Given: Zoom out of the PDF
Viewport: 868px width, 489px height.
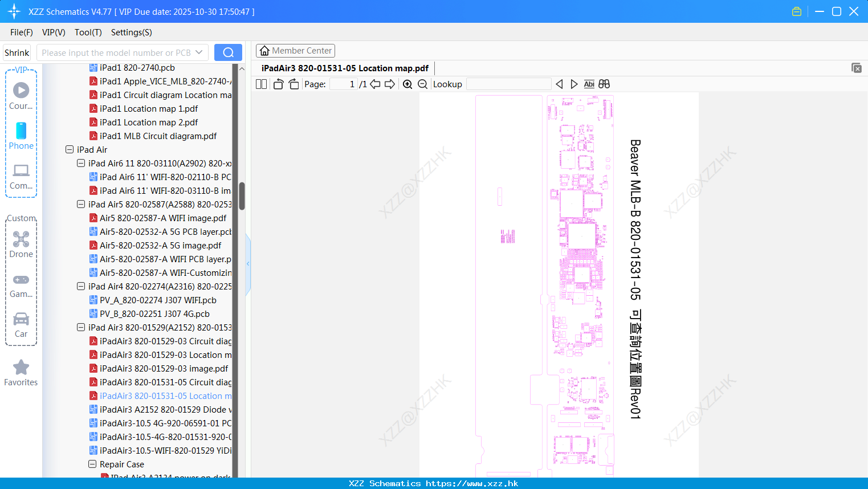Looking at the screenshot, I should [x=422, y=84].
